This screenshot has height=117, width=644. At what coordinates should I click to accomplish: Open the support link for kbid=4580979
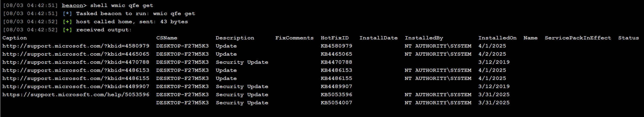tap(76, 46)
